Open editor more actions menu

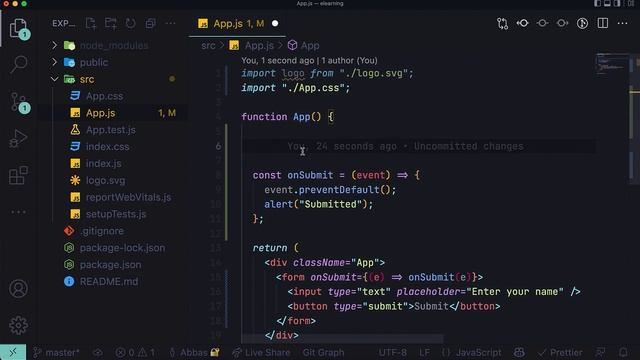tap(622, 23)
